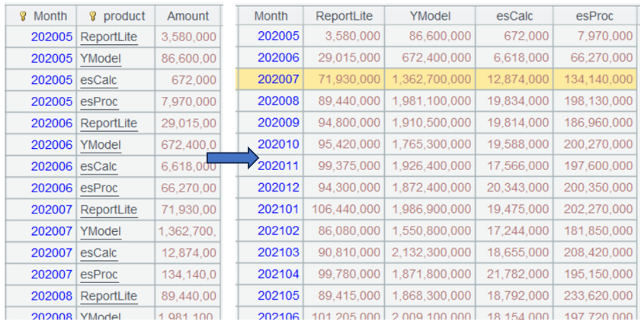Click the key icon beside the product header
644x328 pixels.
(x=92, y=16)
